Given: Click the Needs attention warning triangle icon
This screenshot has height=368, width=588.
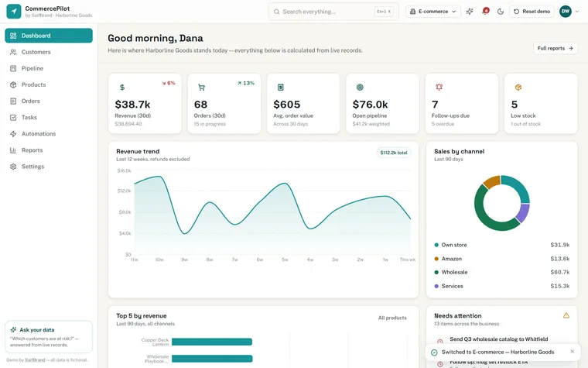Looking at the screenshot, I should click(566, 315).
